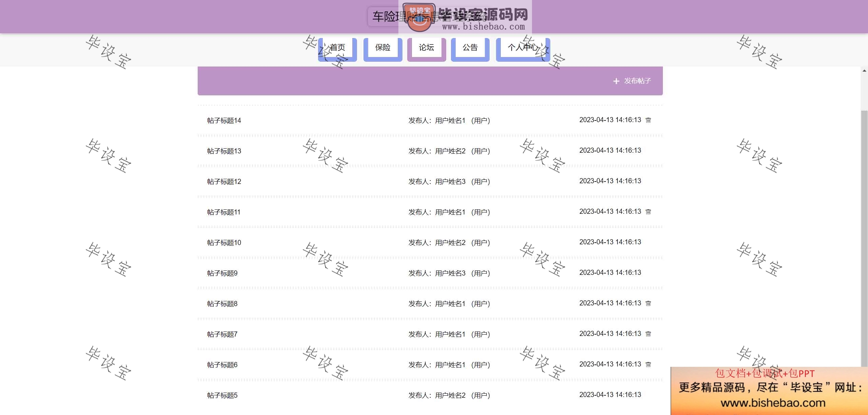View the 帖子标题9 thread
868x415 pixels.
pos(222,273)
